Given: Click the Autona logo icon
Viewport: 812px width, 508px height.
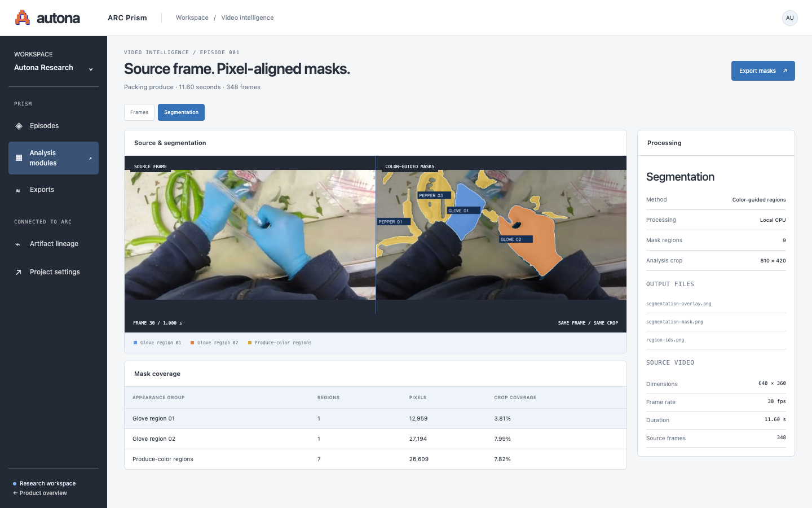Looking at the screenshot, I should pyautogui.click(x=23, y=17).
